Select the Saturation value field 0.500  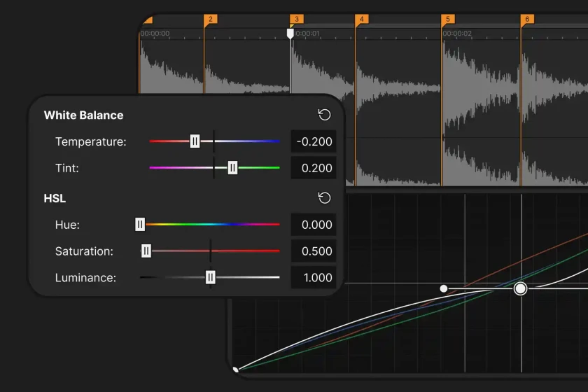click(x=314, y=251)
